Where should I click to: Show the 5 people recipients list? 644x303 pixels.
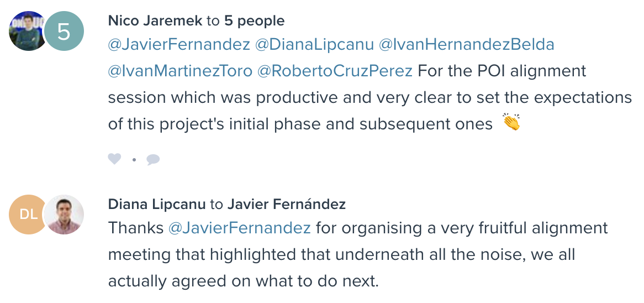click(x=254, y=20)
